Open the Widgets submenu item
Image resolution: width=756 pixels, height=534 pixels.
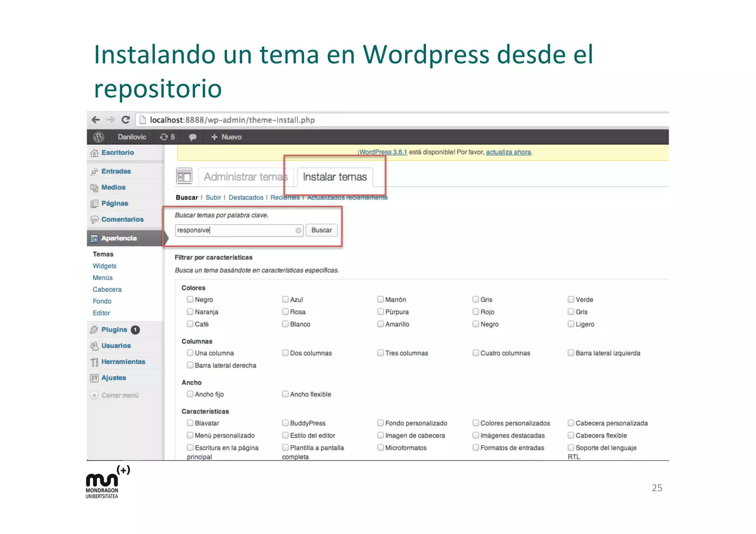click(x=104, y=266)
